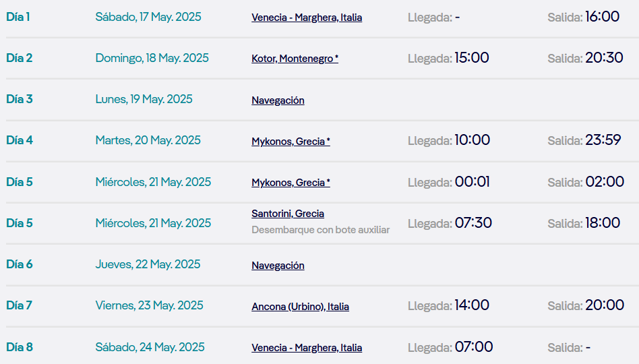
Task: Click the final arrival time 07:00
Action: coord(474,347)
